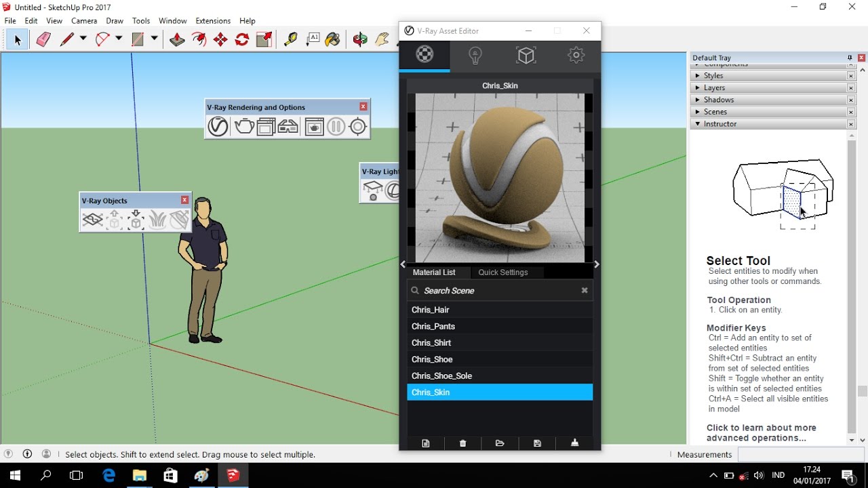
Task: Select the Rectangle shape tool
Action: 138,40
